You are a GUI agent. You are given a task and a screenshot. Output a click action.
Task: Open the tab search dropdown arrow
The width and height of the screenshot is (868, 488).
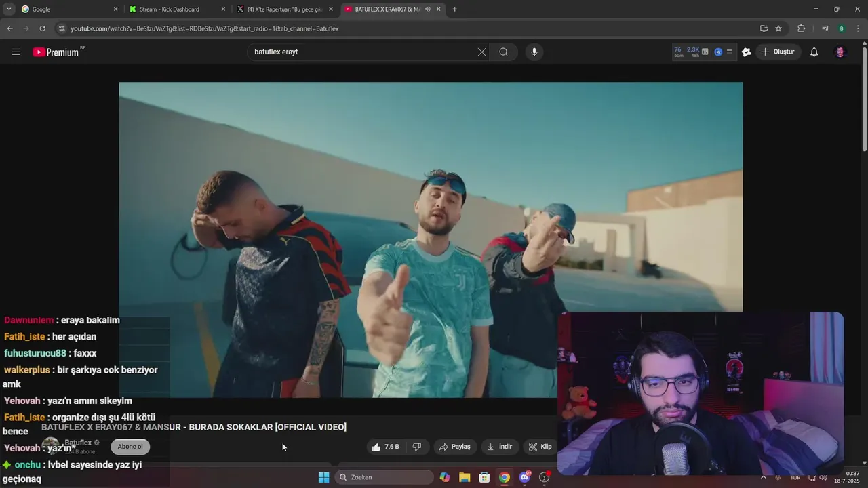tap(9, 9)
